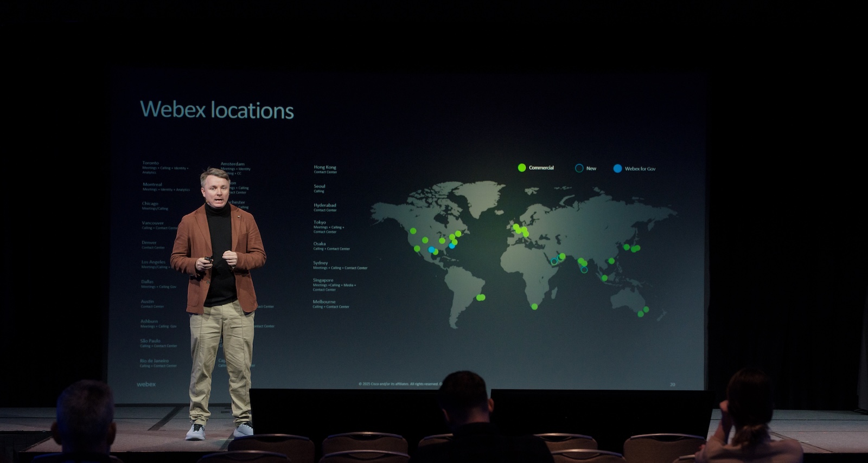Click the 'Melbourne' location name
The image size is (868, 463).
(324, 301)
